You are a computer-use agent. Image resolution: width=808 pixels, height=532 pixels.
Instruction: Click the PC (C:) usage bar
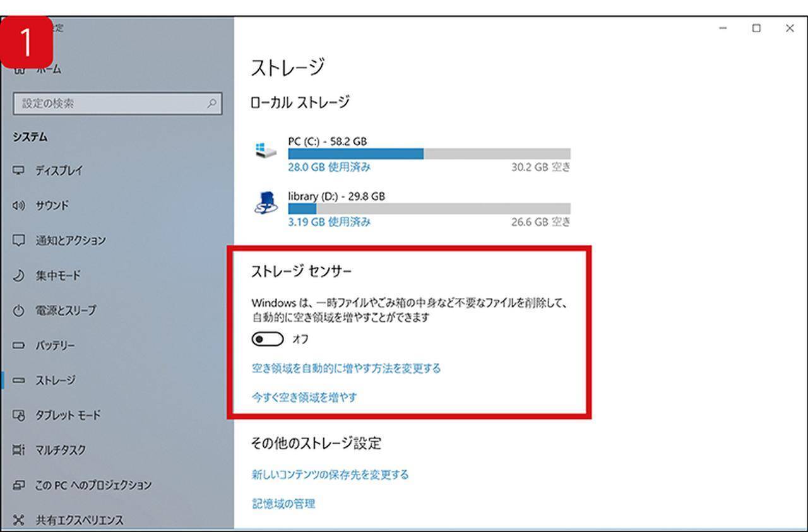coord(429,154)
